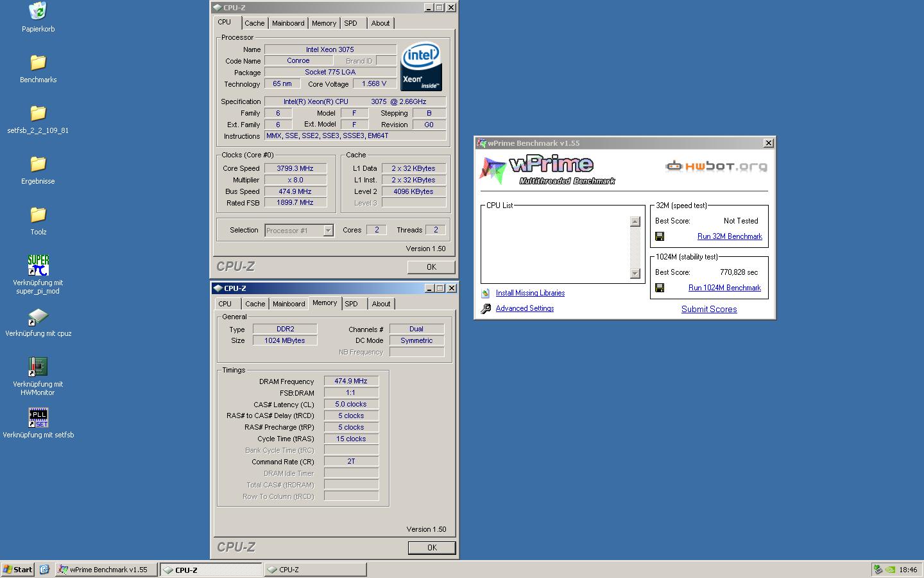Image resolution: width=924 pixels, height=578 pixels.
Task: Click the NVIDIA system tray icon
Action: pos(891,570)
